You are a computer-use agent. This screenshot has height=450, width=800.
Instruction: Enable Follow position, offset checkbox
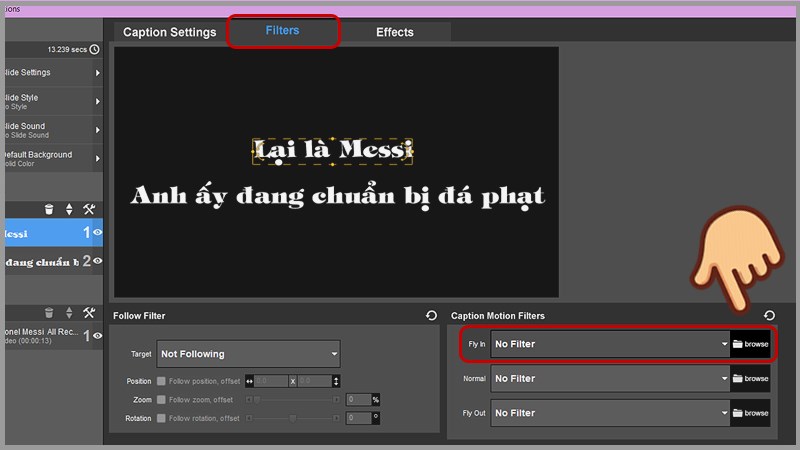tap(161, 381)
